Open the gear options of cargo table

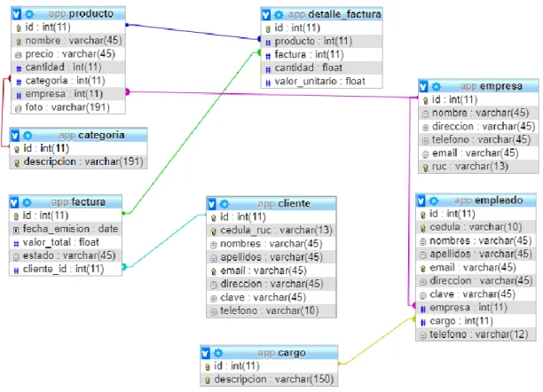pyautogui.click(x=218, y=353)
